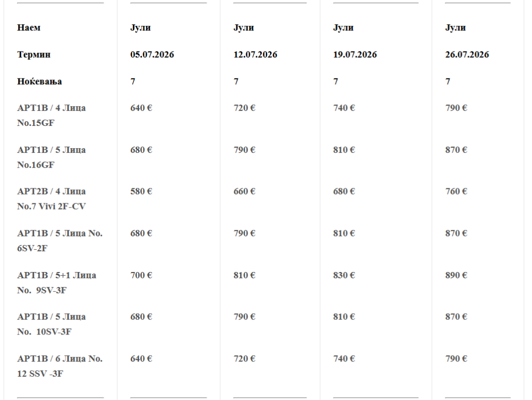
Task: Select the 26.07.2026 date heading
Action: 467,55
